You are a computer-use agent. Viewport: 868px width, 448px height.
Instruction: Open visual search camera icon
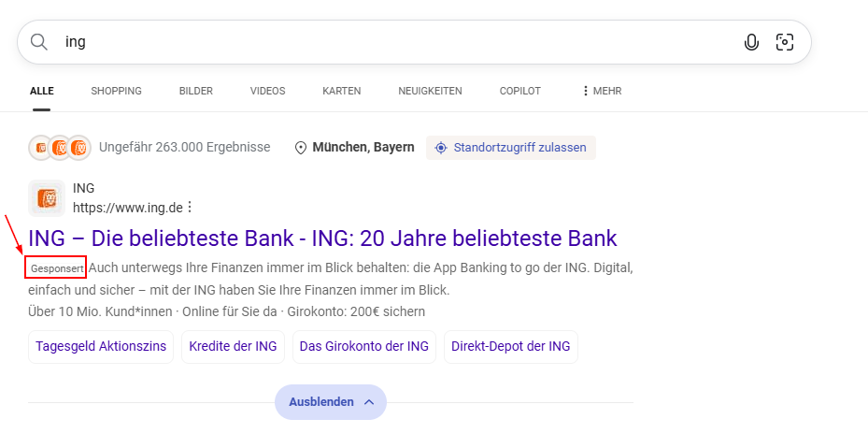[785, 42]
